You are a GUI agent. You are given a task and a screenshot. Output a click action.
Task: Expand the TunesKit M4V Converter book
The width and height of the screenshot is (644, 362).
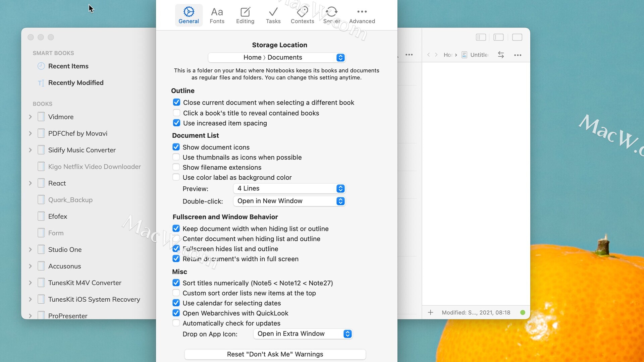pyautogui.click(x=30, y=283)
